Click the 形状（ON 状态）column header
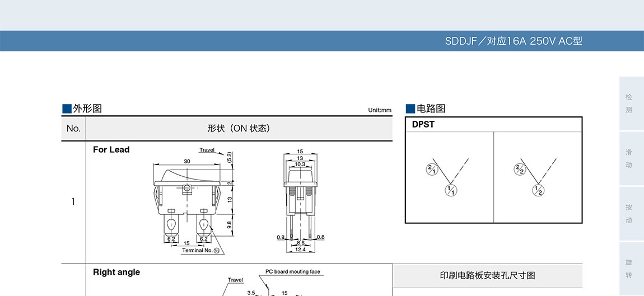Image resolution: width=644 pixels, height=296 pixels. point(239,128)
